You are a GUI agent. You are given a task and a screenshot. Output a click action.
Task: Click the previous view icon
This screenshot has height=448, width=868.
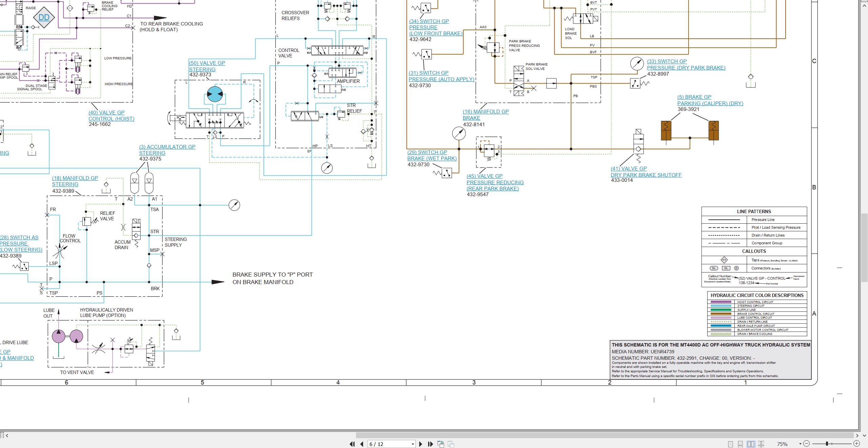coord(441,444)
